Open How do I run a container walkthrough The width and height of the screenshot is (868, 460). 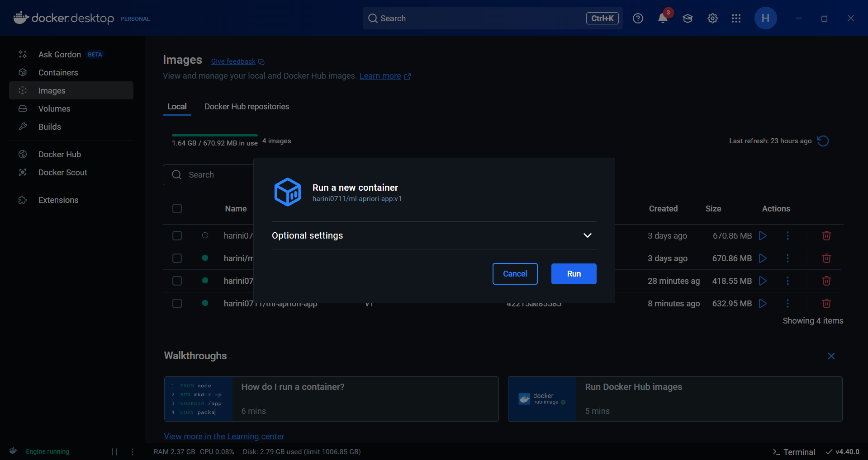click(331, 399)
